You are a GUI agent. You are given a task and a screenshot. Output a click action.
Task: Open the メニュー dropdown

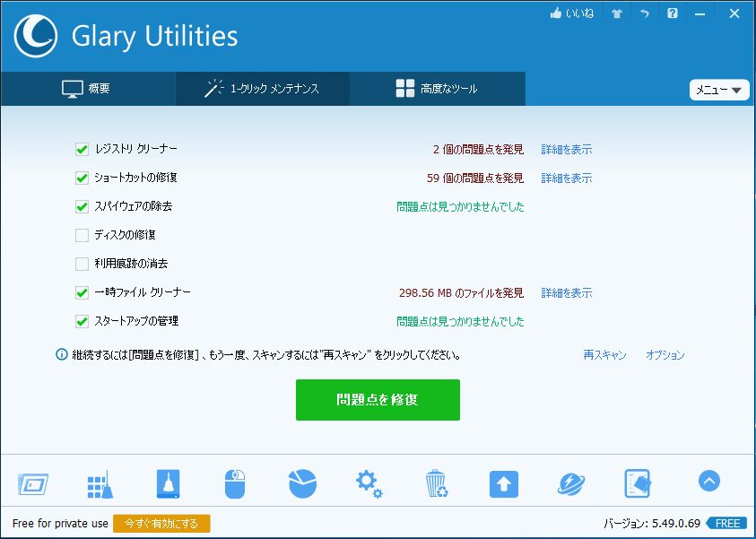[x=718, y=90]
